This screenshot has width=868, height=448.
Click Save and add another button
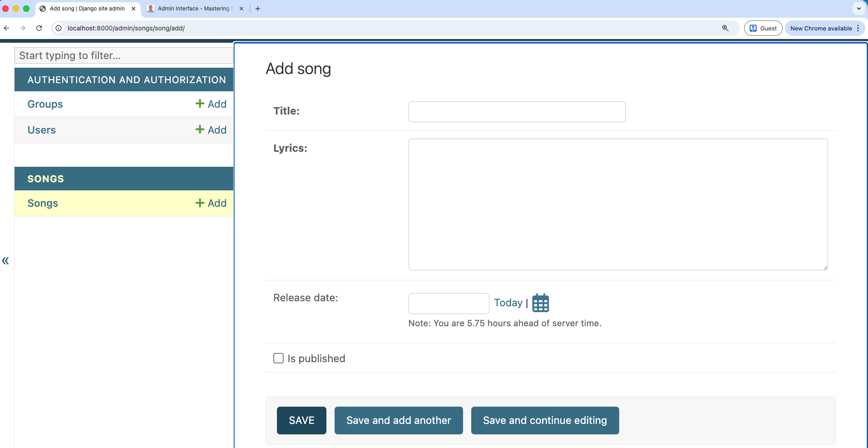tap(399, 420)
